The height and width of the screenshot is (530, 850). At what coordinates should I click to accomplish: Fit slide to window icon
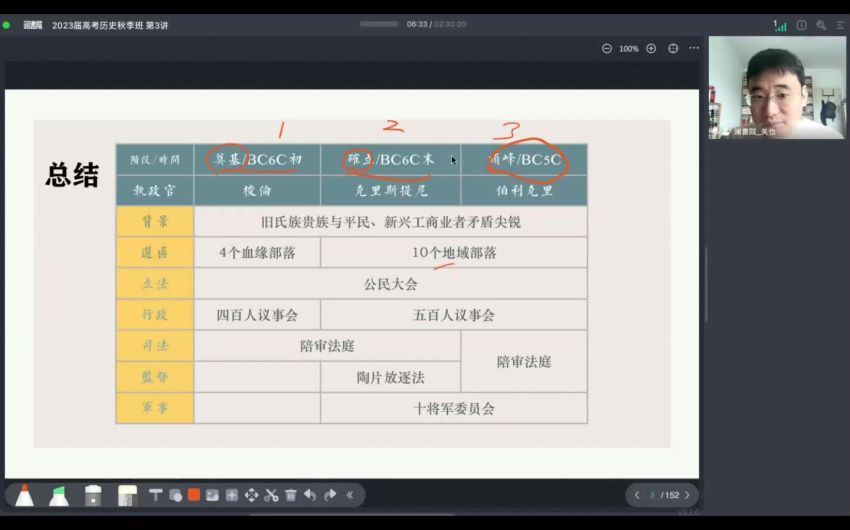[673, 49]
